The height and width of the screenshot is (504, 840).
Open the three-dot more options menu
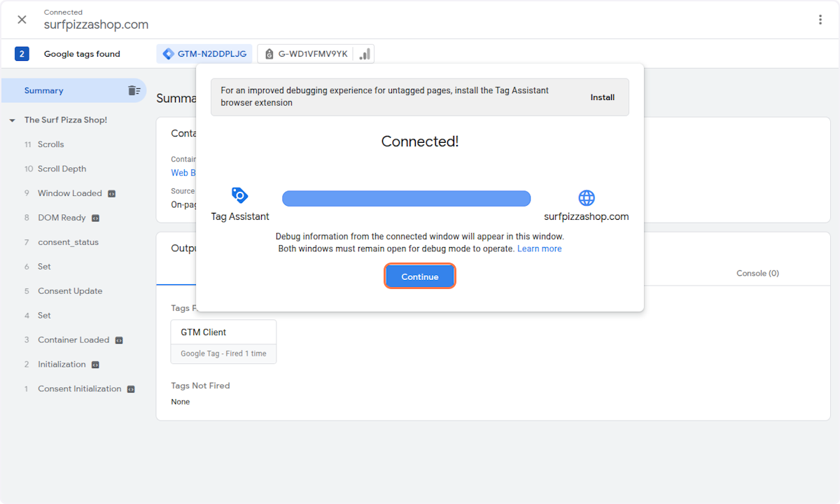click(820, 20)
